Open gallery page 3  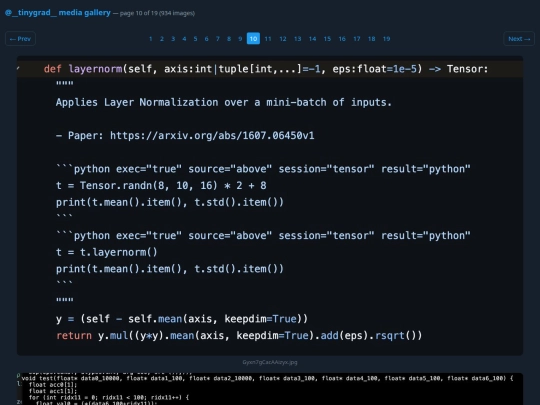point(173,39)
